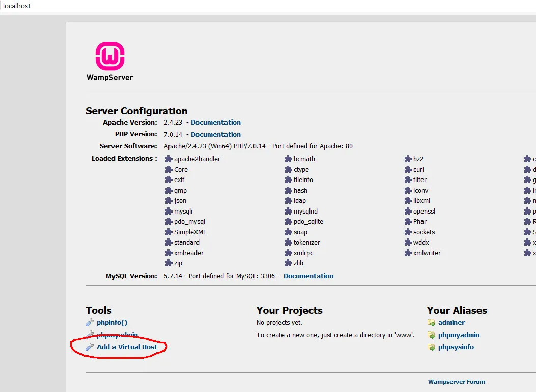Click the MySQL port 3306 text
This screenshot has height=392, width=536.
268,276
